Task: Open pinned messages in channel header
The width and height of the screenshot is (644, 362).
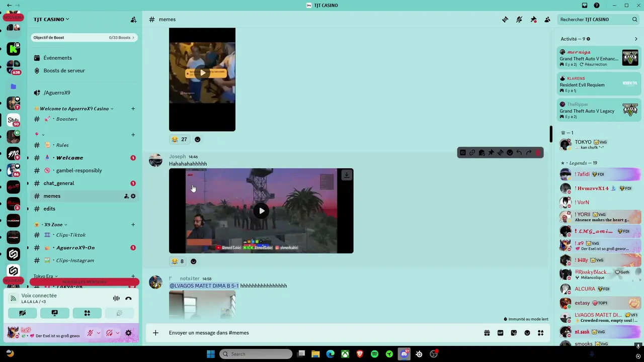Action: [533, 20]
